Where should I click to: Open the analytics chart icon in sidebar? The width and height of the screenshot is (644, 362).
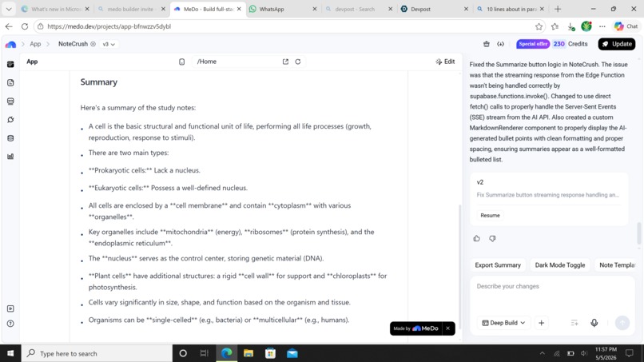point(10,156)
